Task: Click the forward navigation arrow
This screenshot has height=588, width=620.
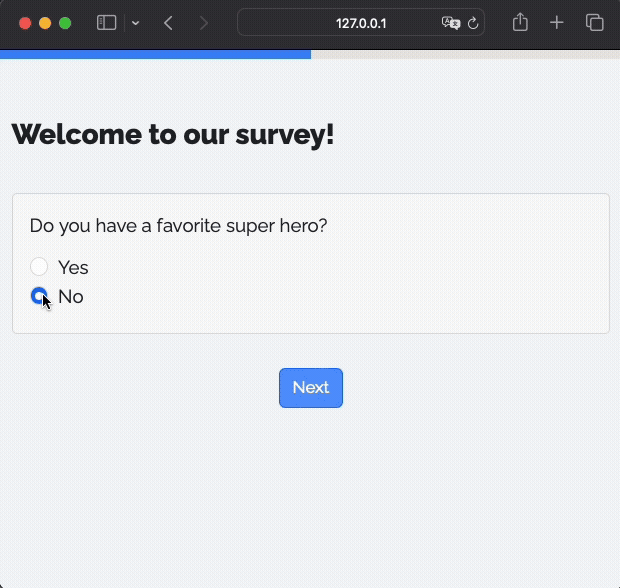Action: point(204,23)
